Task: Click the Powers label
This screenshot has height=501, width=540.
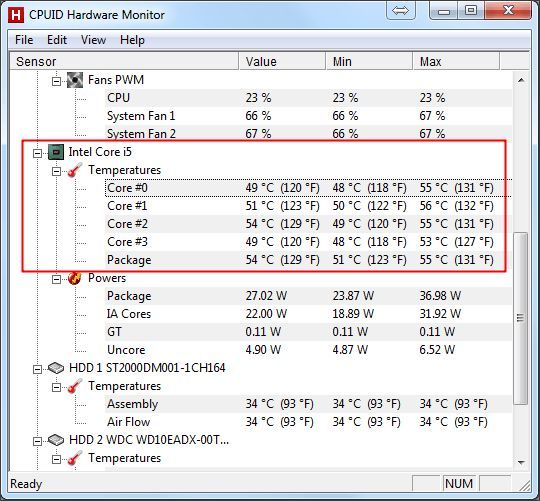Action: pos(107,278)
